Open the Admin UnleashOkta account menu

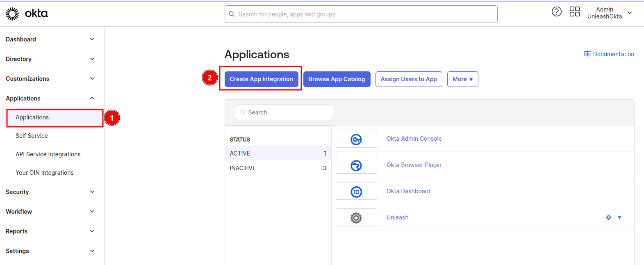coord(609,13)
